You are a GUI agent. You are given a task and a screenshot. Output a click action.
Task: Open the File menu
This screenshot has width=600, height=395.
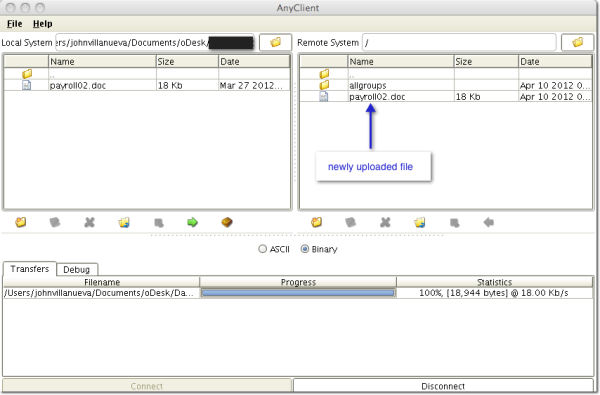point(15,24)
